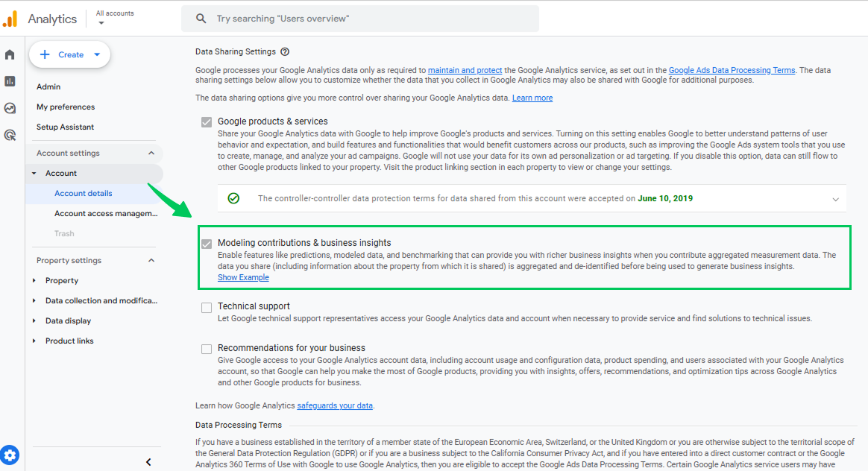Screen dimensions: 868x471
Task: Click the Property settings section header label
Action: (69, 260)
